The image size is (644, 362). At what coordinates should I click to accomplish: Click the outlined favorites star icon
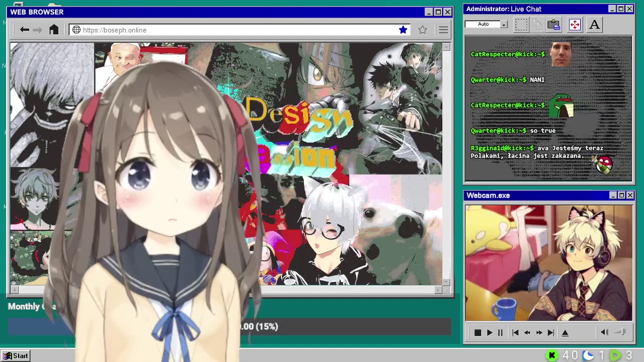point(423,30)
